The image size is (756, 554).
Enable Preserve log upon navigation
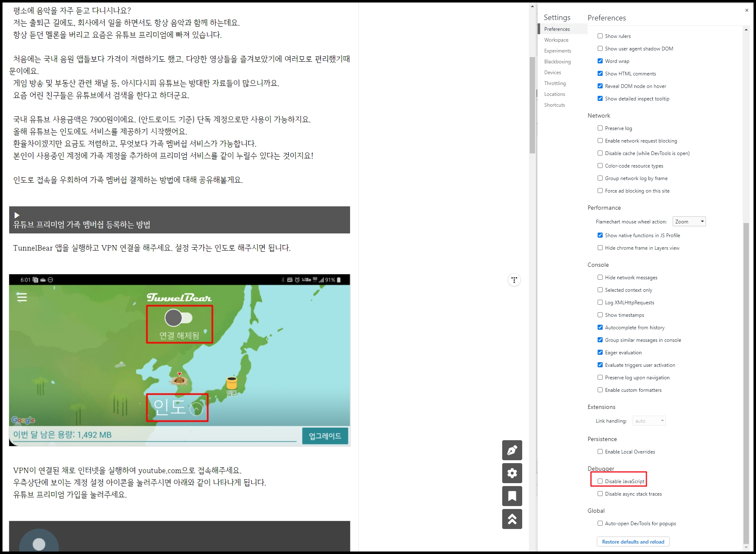[600, 377]
